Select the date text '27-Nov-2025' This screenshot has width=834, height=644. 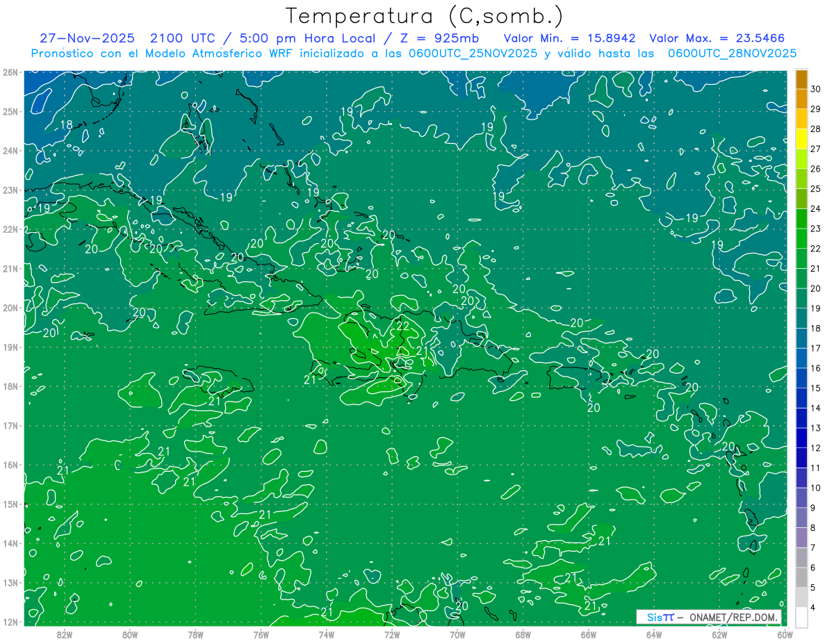tap(87, 39)
